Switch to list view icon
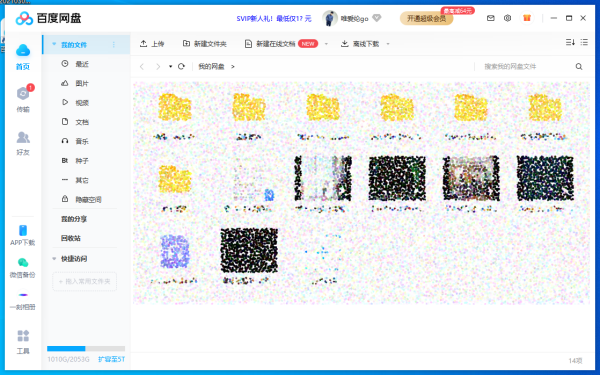 584,42
